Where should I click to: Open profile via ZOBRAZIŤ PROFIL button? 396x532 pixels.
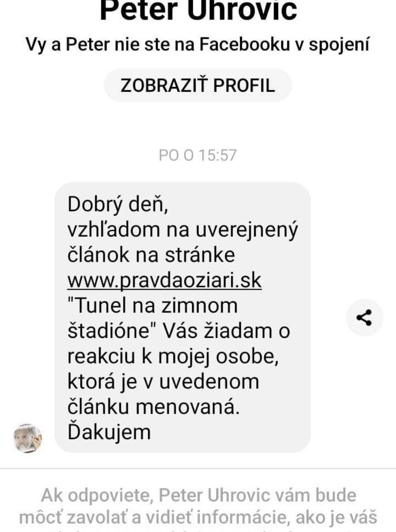[x=198, y=85]
